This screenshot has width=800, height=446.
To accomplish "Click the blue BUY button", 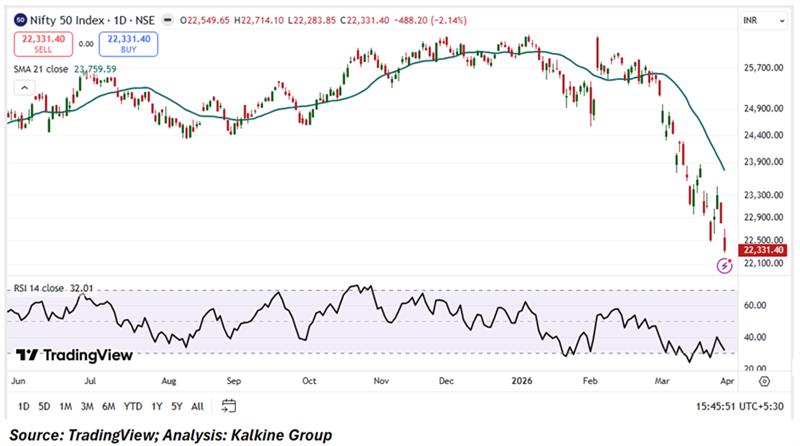I will (x=126, y=43).
